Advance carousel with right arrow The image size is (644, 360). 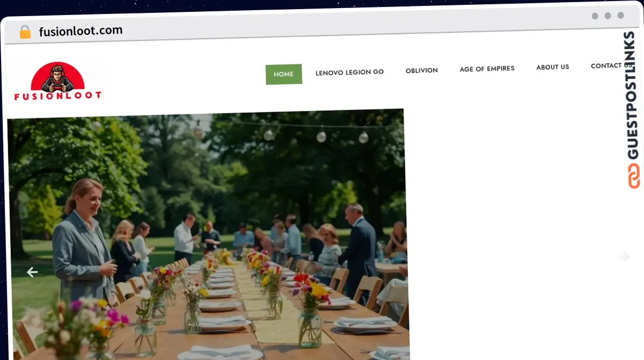(x=624, y=257)
